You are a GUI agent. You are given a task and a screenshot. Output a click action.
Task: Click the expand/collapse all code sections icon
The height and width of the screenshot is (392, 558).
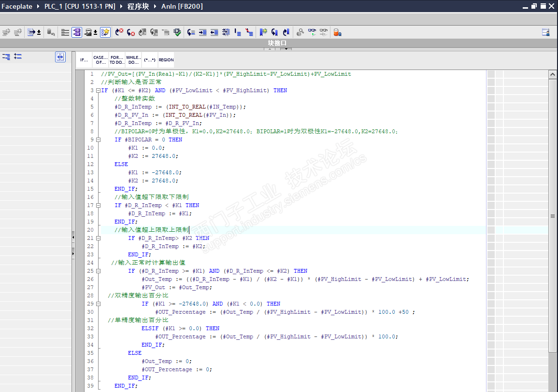[65, 32]
